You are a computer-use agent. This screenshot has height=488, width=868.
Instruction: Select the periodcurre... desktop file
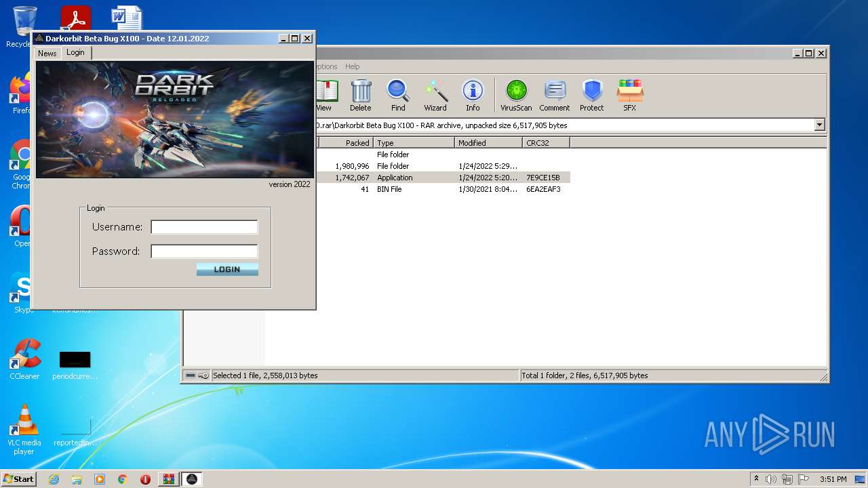pyautogui.click(x=75, y=365)
